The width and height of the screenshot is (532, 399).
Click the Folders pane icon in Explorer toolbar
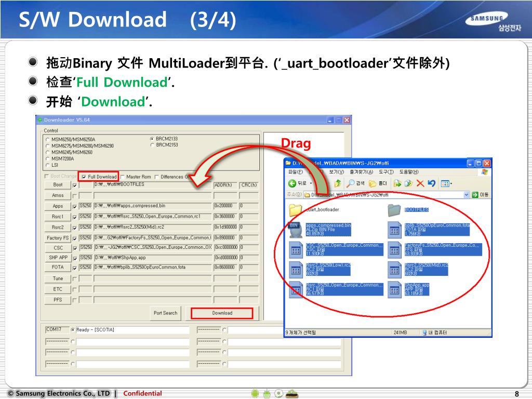(x=373, y=183)
